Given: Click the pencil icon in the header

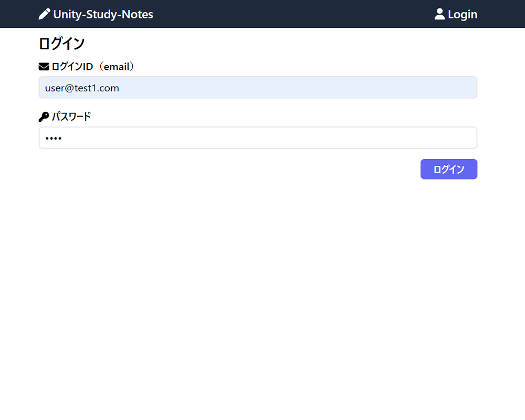Looking at the screenshot, I should [45, 14].
